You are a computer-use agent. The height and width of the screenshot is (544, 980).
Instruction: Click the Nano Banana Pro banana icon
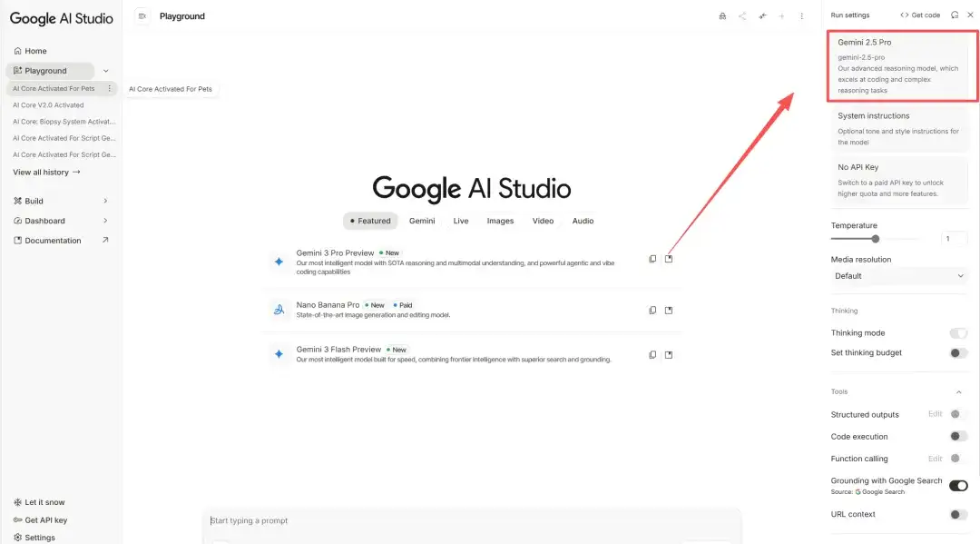coord(279,309)
